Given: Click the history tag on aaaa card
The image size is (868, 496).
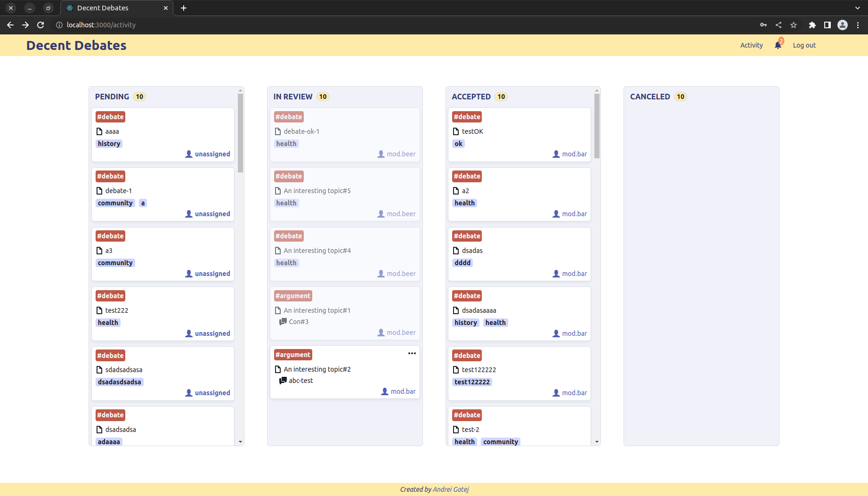Looking at the screenshot, I should (x=109, y=144).
